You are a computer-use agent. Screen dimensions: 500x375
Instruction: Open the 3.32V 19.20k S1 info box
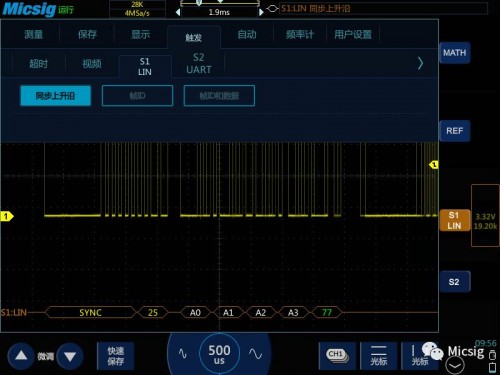[x=485, y=215]
